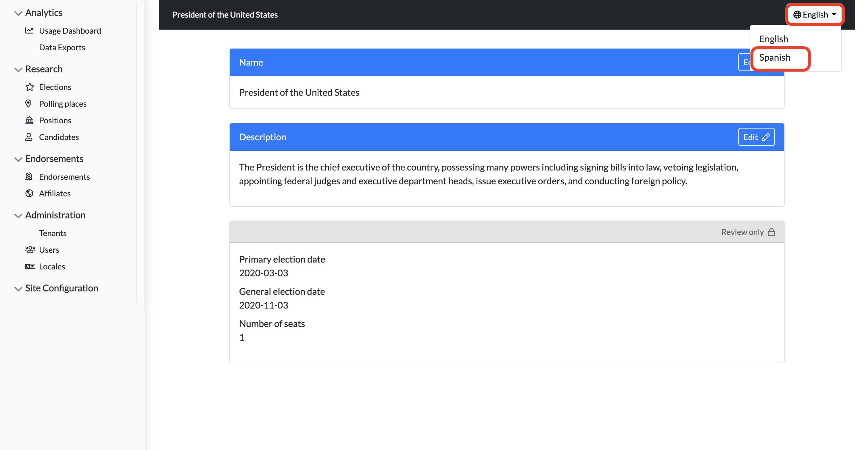
Task: Open Usage Dashboard page
Action: (x=70, y=31)
